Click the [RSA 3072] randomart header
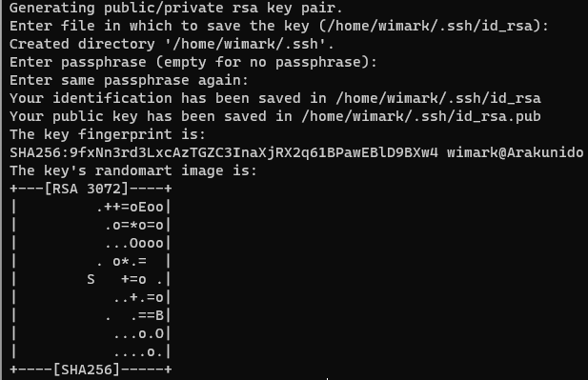Image resolution: width=588 pixels, height=380 pixels. pyautogui.click(x=91, y=189)
